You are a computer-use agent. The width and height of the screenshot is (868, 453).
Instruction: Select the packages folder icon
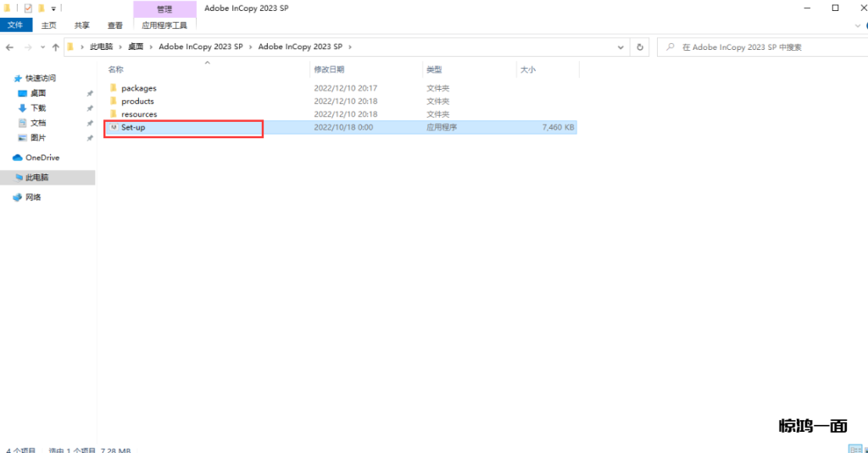(113, 88)
